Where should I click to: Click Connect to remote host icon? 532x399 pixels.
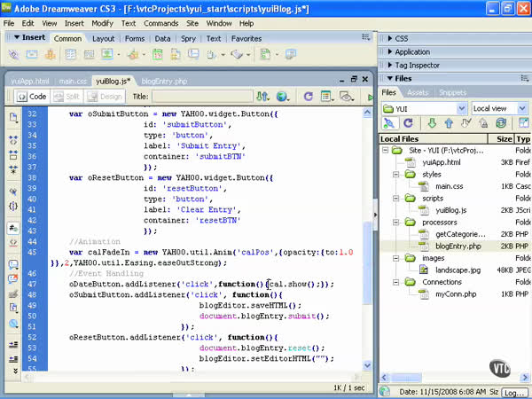(x=390, y=123)
